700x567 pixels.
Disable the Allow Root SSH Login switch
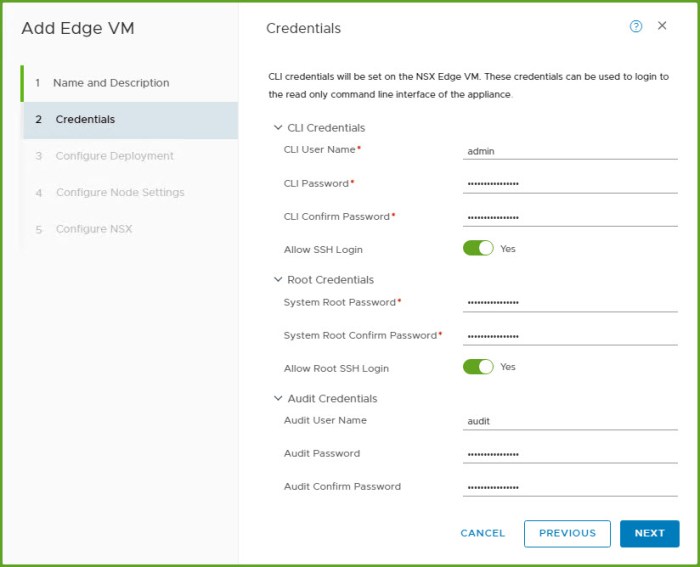(478, 367)
